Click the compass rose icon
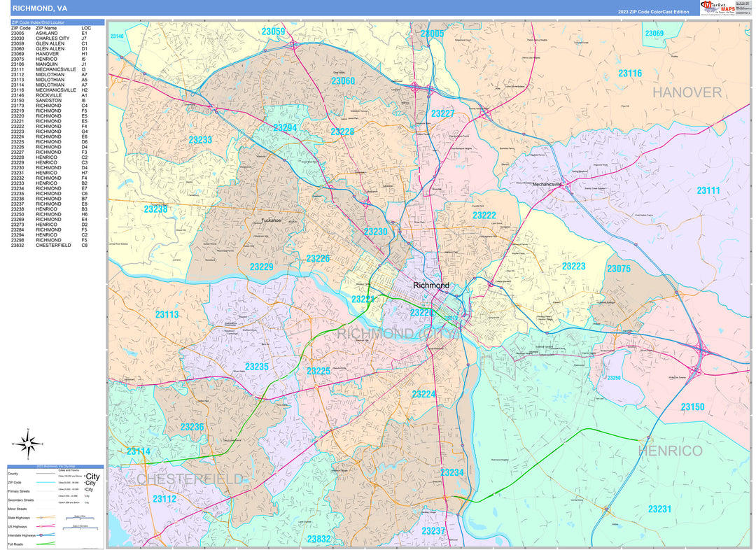Screen dimensions: 756x550 point(27,442)
